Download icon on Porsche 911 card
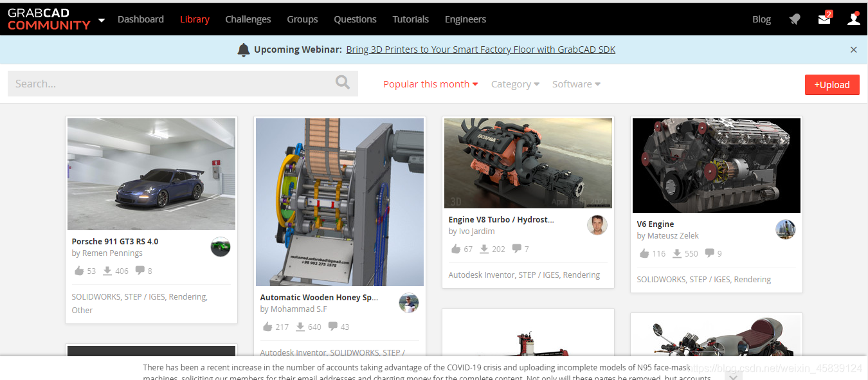This screenshot has width=868, height=380. coord(107,271)
